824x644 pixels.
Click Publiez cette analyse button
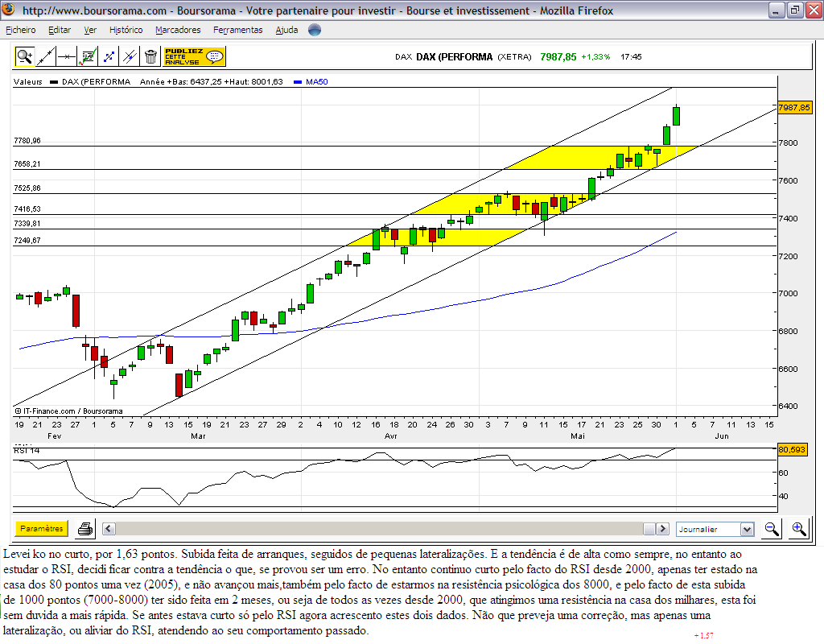[x=194, y=56]
